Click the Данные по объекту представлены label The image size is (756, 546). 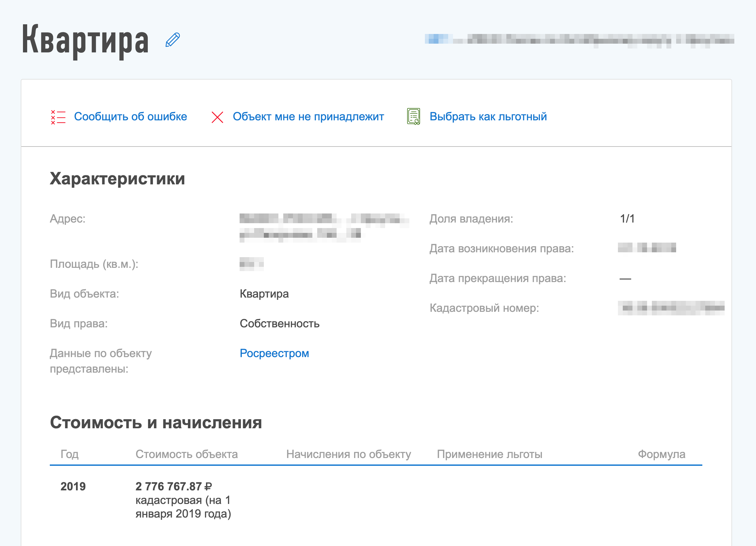[x=101, y=361]
